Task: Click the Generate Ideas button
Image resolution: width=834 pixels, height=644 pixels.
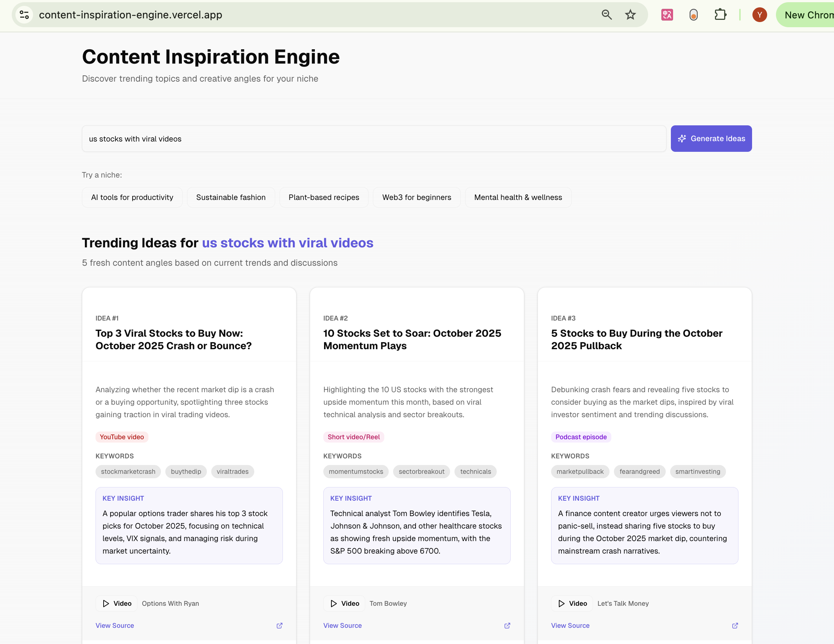Action: pyautogui.click(x=711, y=139)
